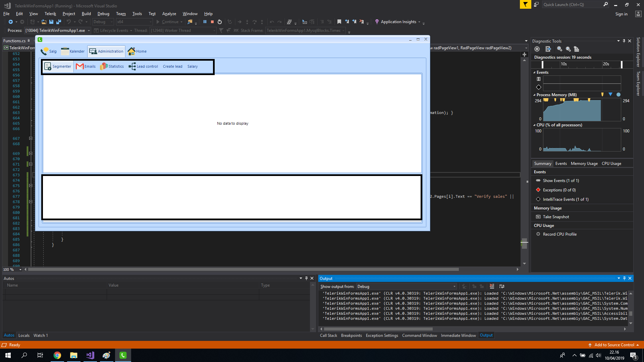Open the Debug menu
This screenshot has width=644, height=362.
103,14
